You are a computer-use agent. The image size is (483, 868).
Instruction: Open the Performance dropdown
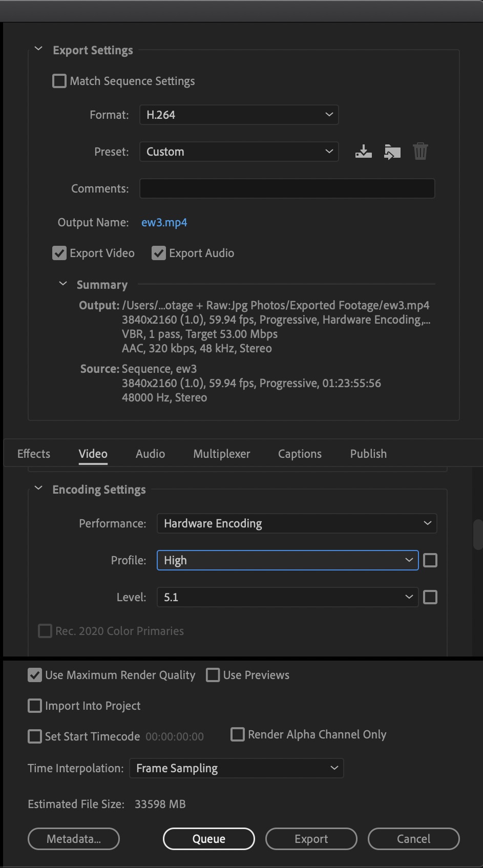pyautogui.click(x=297, y=523)
